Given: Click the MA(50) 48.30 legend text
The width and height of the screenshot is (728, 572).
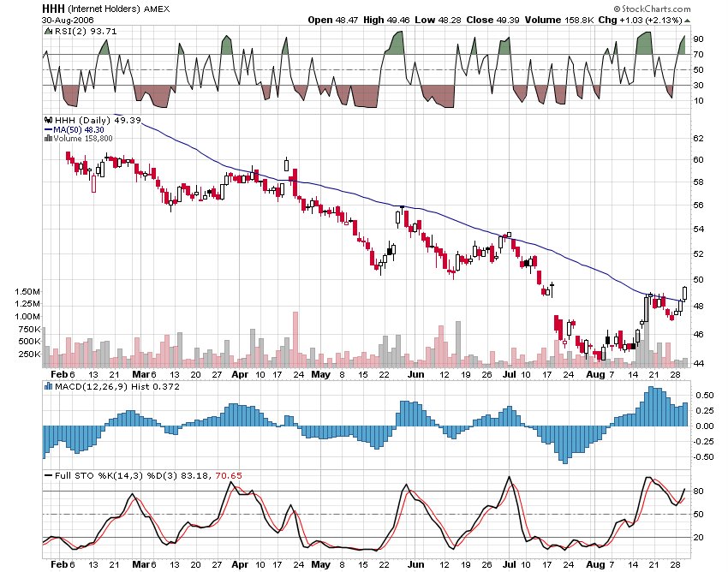Looking at the screenshot, I should pyautogui.click(x=79, y=130).
